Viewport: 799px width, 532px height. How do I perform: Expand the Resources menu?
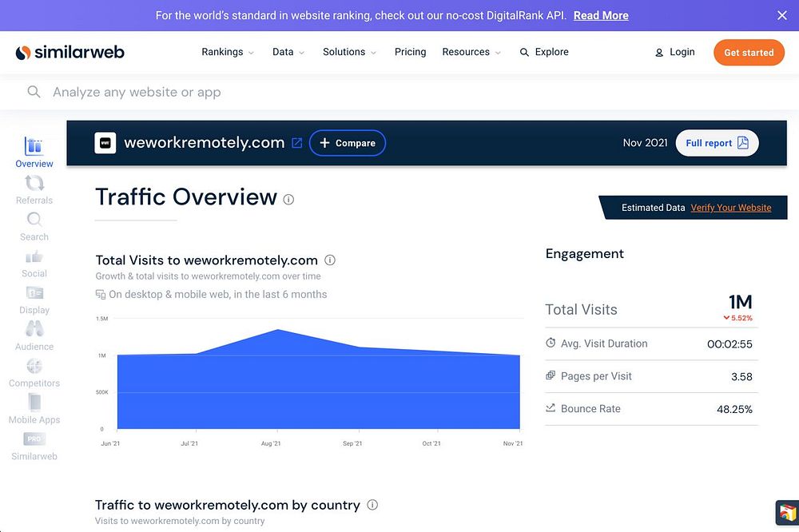click(471, 52)
